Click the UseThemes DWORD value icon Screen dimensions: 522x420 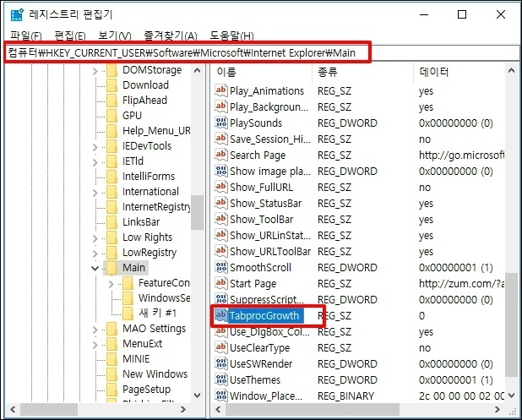221,379
